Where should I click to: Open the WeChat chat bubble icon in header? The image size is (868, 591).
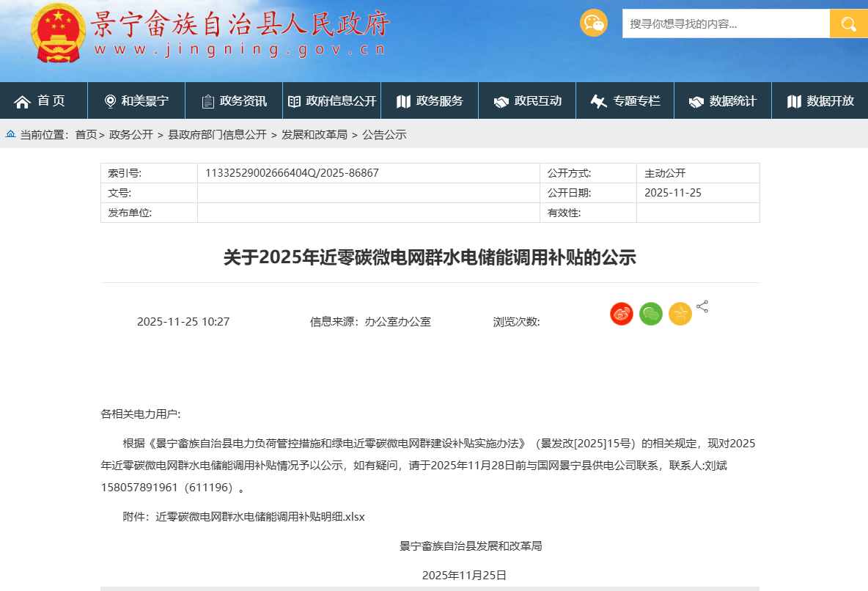(593, 23)
